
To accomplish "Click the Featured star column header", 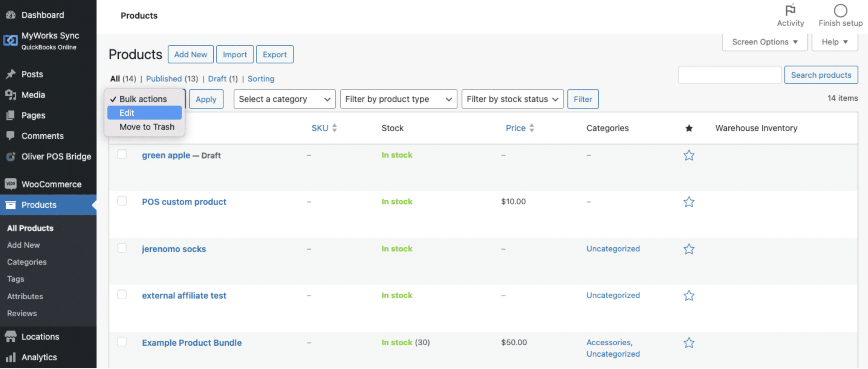I will click(689, 128).
